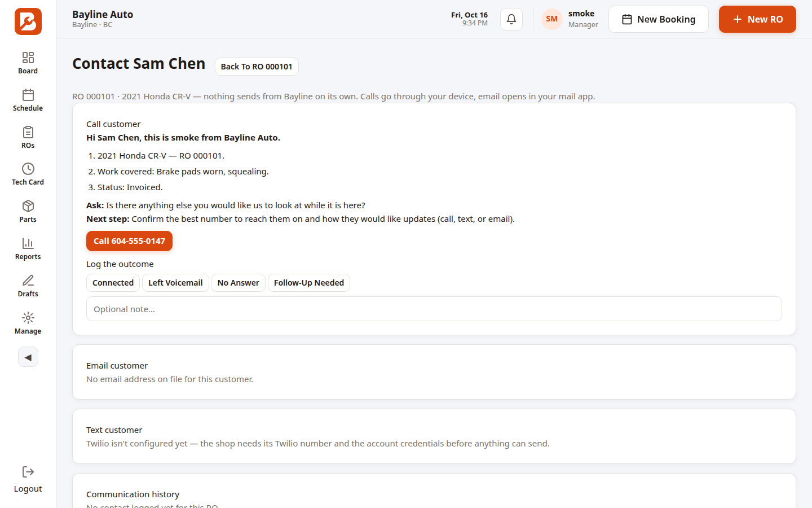Open the Parts section
Screen dimensions: 812x508
28,212
